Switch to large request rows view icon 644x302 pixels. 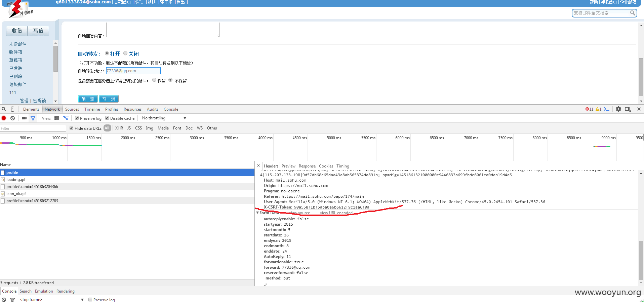[x=57, y=118]
